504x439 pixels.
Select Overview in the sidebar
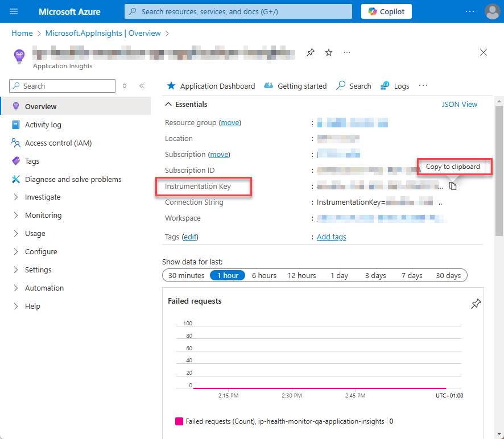[x=76, y=106]
